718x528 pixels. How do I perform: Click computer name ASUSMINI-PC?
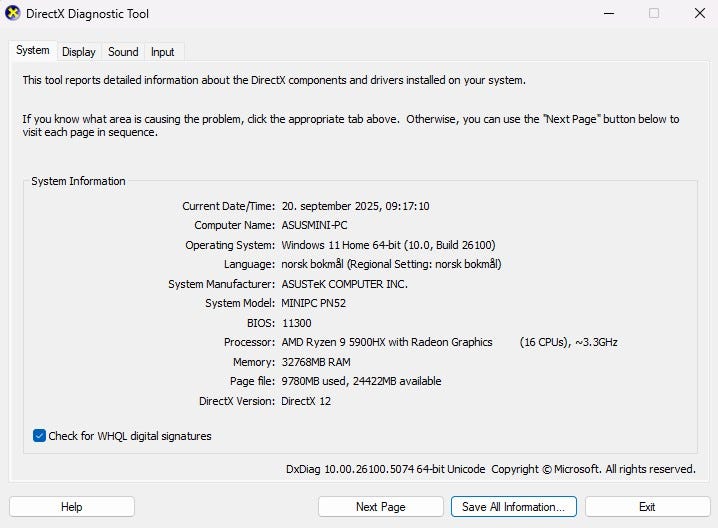click(314, 225)
